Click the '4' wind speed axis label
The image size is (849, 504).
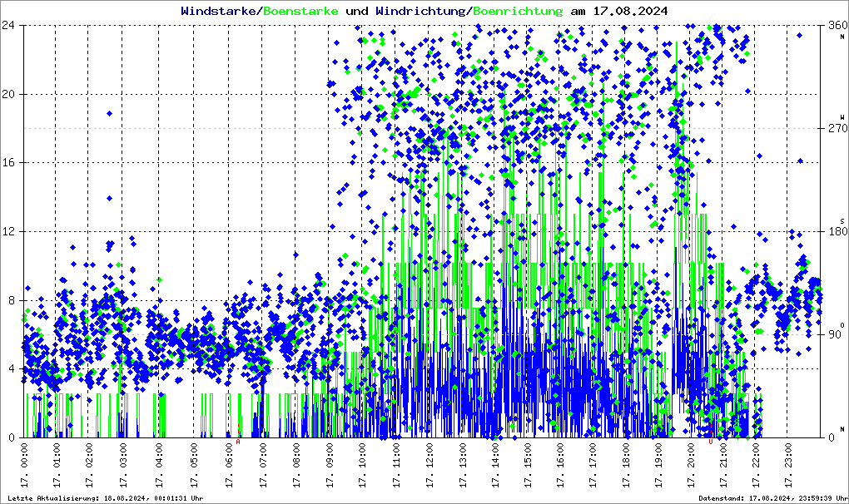tap(12, 368)
